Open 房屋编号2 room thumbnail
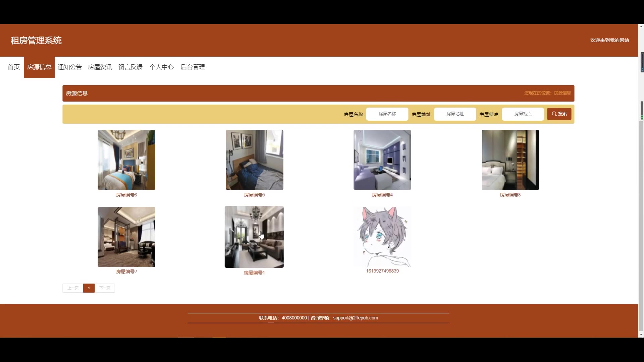Viewport: 644px width, 362px height. pyautogui.click(x=126, y=237)
